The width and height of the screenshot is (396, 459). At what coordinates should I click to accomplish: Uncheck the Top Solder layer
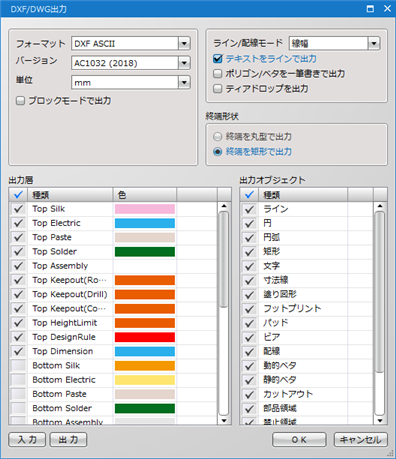[x=18, y=252]
